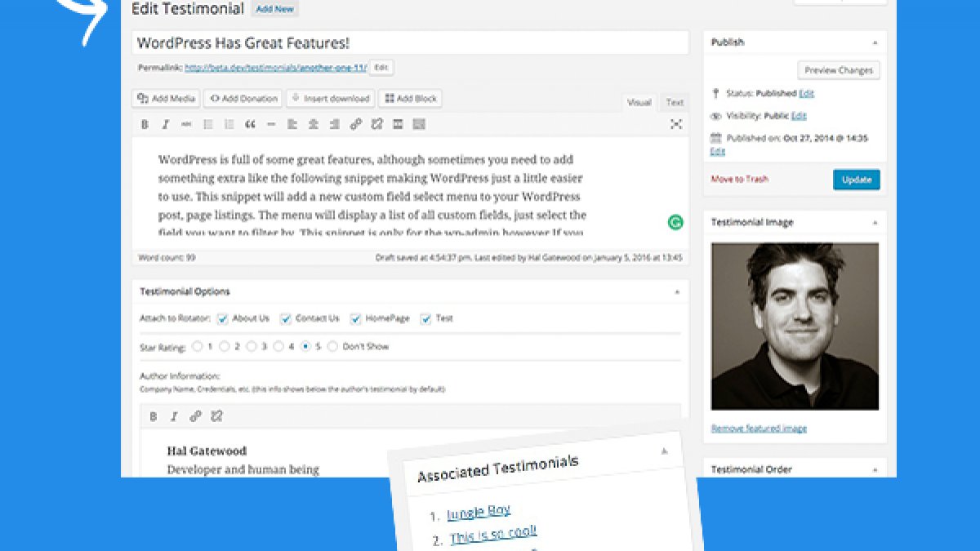Select star rating 1
The width and height of the screenshot is (980, 551).
click(x=197, y=347)
